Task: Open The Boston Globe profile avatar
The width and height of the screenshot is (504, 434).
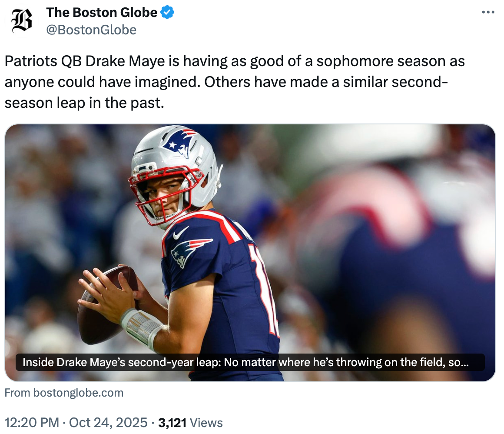Action: (22, 21)
